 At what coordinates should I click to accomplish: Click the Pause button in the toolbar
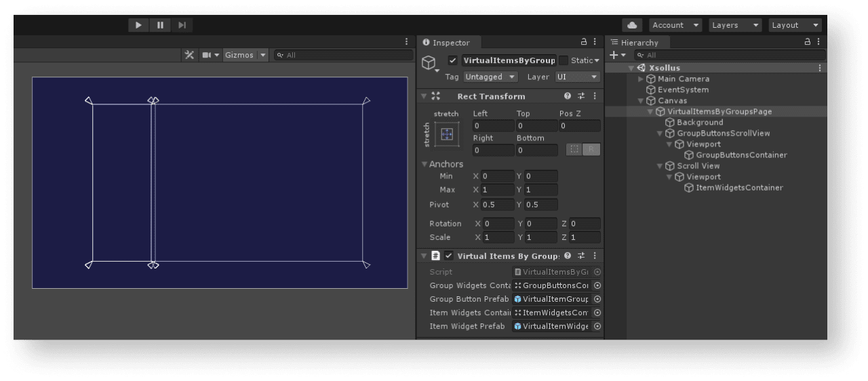coord(160,25)
